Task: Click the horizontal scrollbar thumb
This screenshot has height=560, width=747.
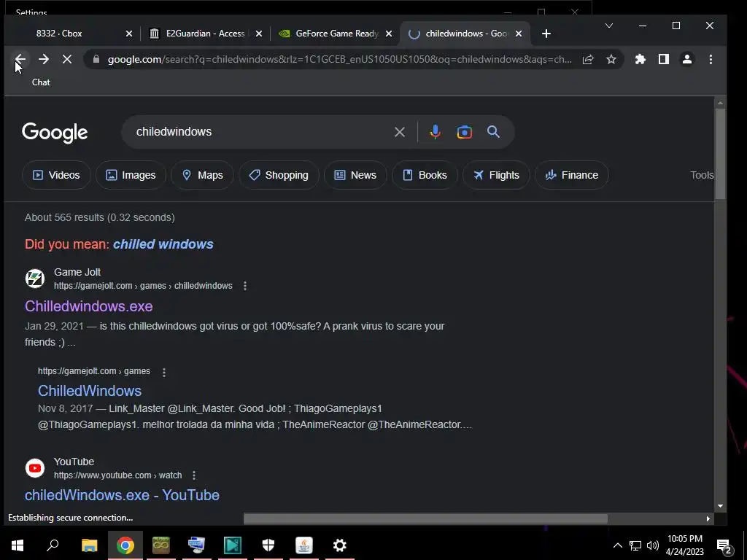Action: click(x=425, y=518)
